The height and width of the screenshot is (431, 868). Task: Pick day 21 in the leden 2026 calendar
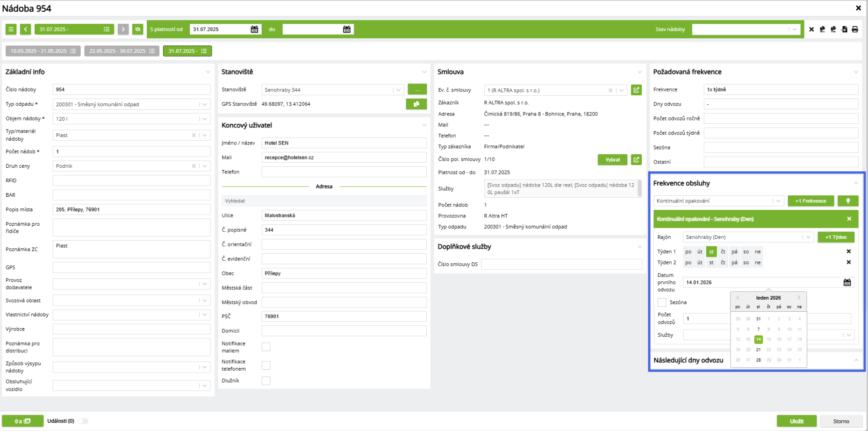click(x=758, y=350)
